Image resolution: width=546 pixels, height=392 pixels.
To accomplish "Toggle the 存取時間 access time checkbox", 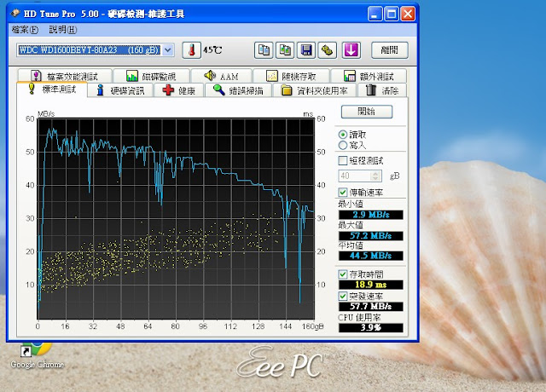I will (343, 273).
